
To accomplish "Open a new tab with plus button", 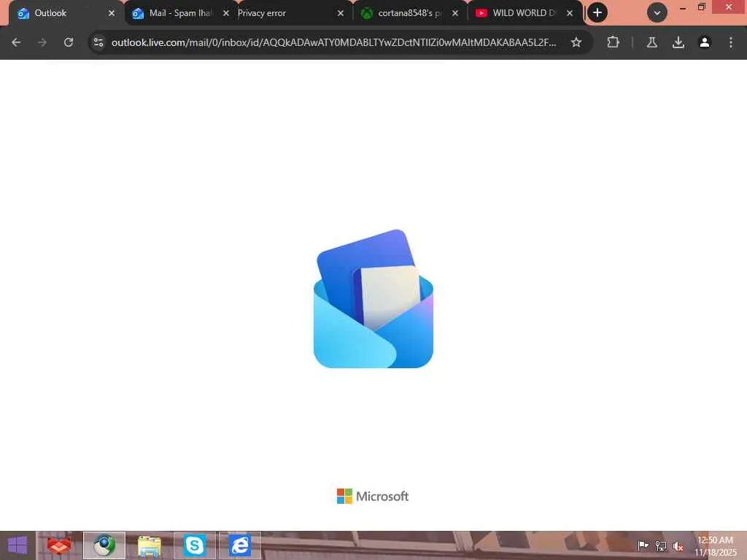I will [x=597, y=13].
